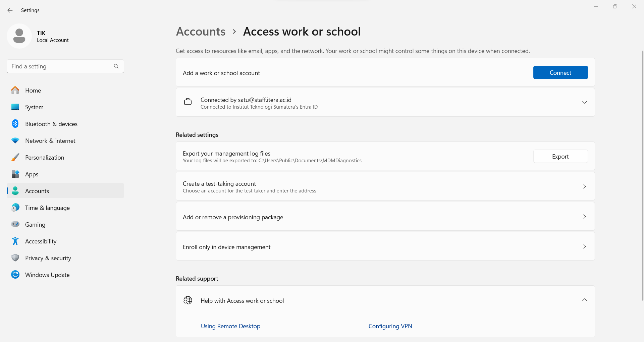Open provisioning package chevron arrow
This screenshot has height=342, width=644.
[x=584, y=217]
